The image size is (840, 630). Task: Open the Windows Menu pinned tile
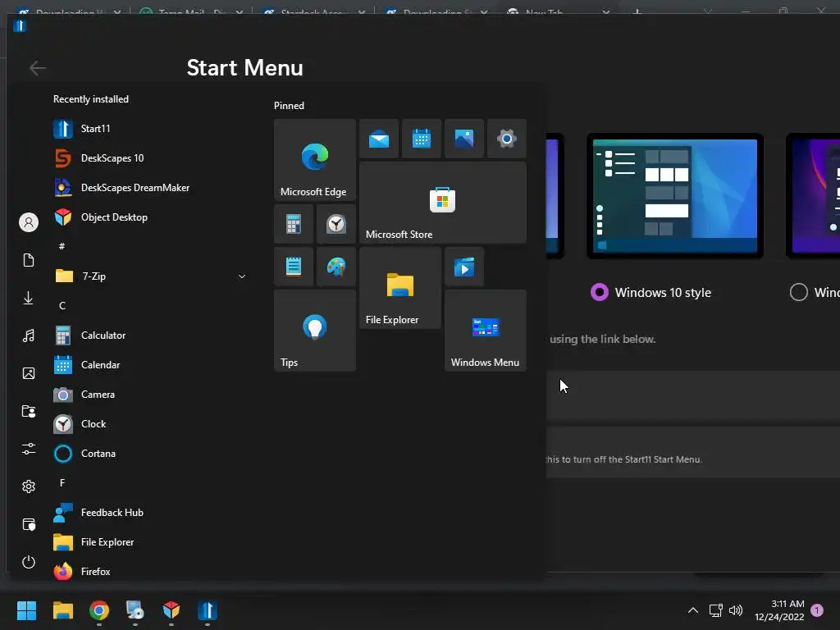coord(486,331)
